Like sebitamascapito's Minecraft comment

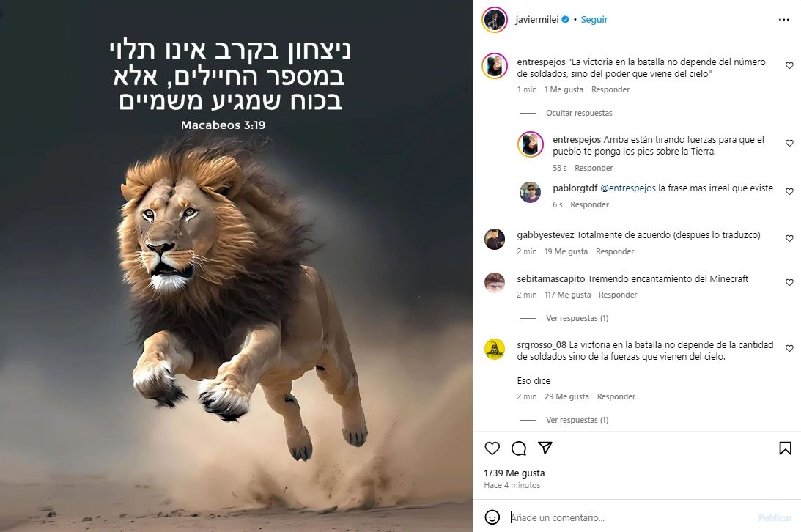789,282
